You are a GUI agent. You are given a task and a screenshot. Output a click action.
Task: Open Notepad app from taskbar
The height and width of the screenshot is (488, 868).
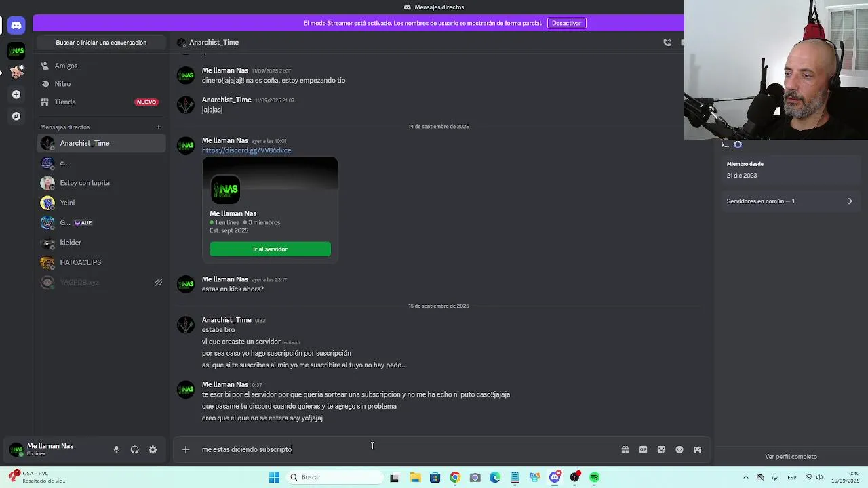515,477
